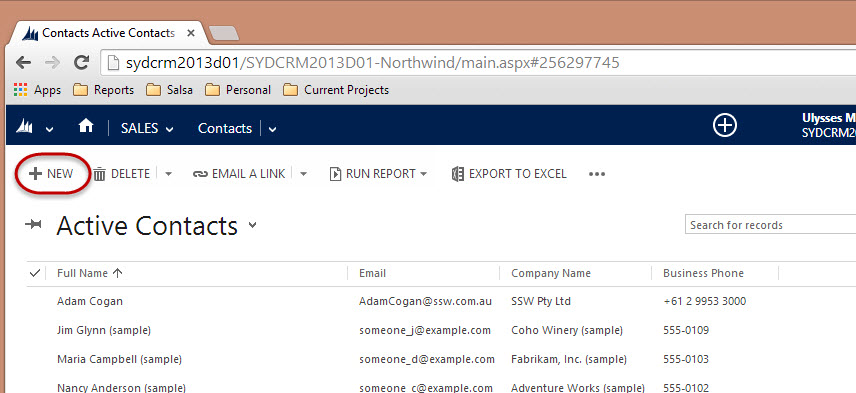The image size is (856, 393).
Task: Click the Dynamics CRM logo icon
Action: click(24, 127)
